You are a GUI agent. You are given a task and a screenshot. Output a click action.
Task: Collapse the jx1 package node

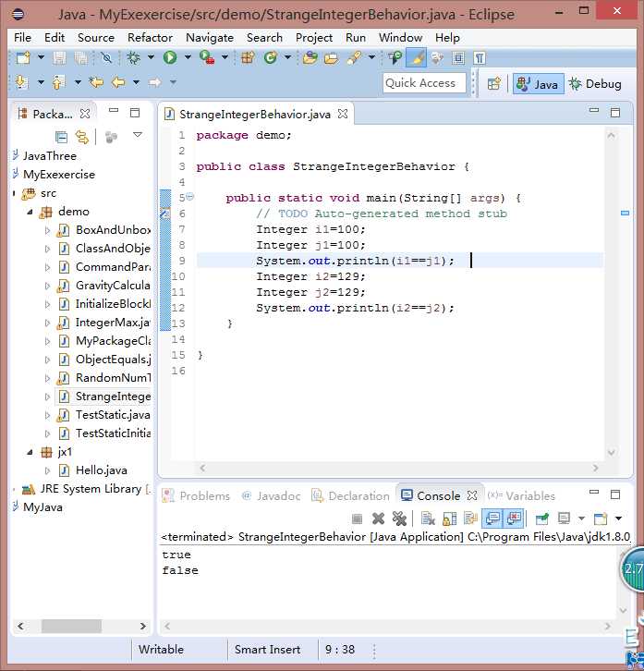(30, 452)
